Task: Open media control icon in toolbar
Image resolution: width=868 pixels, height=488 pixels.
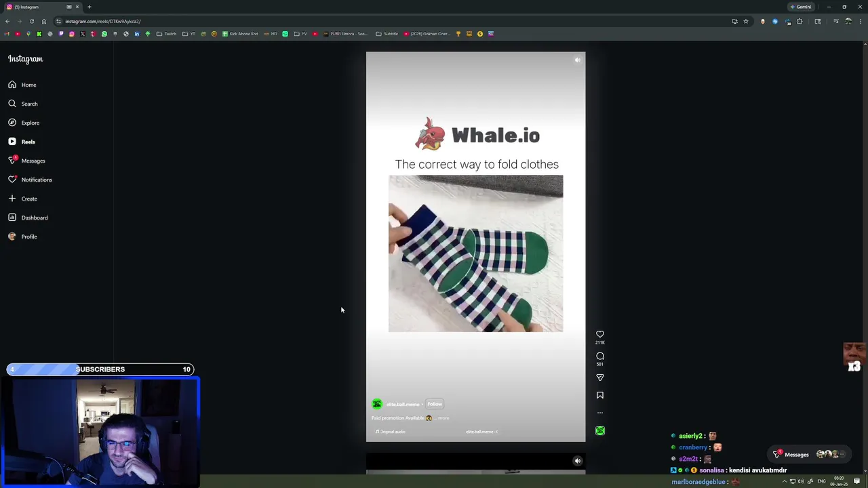Action: [836, 21]
